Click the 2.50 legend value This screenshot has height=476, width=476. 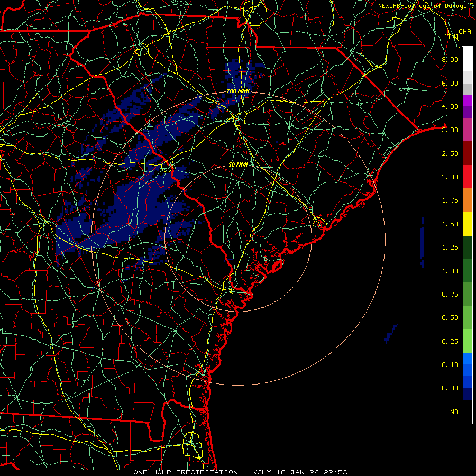[x=450, y=153]
